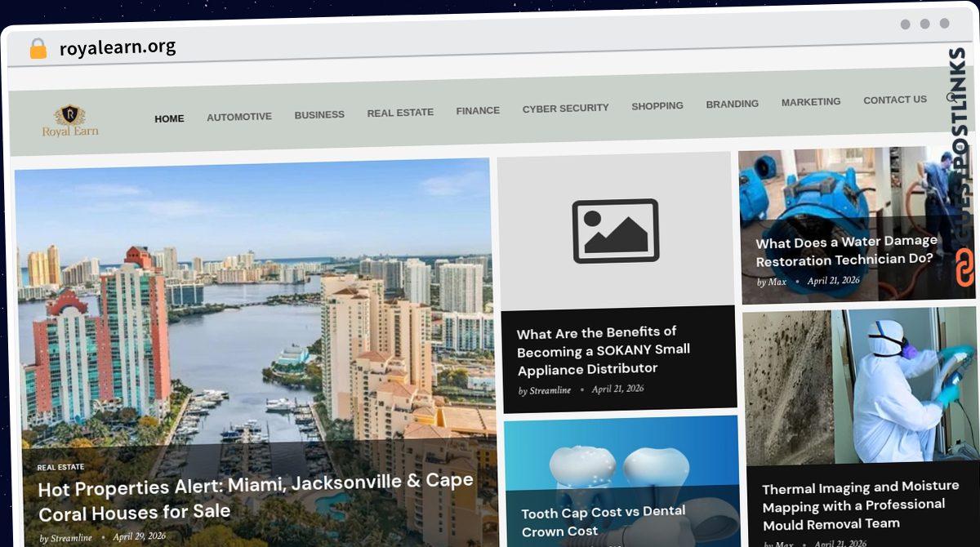Open author Streamline under SOKANY article
This screenshot has height=547, width=980.
[x=550, y=390]
